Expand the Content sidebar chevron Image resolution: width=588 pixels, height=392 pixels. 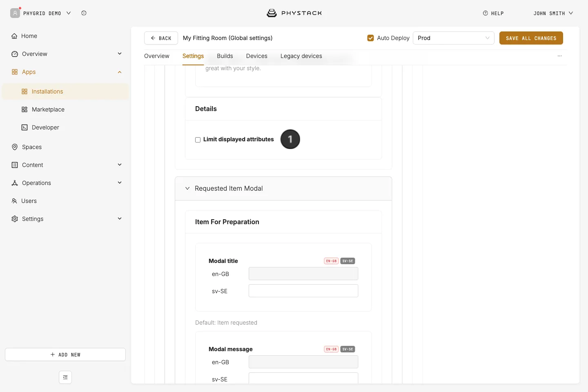tap(120, 165)
